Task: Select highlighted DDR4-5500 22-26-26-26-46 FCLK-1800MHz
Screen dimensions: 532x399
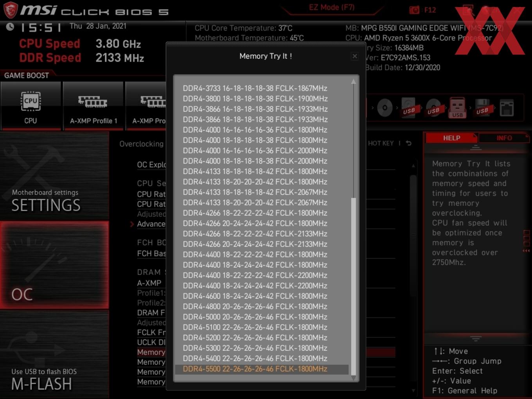Action: pyautogui.click(x=262, y=369)
